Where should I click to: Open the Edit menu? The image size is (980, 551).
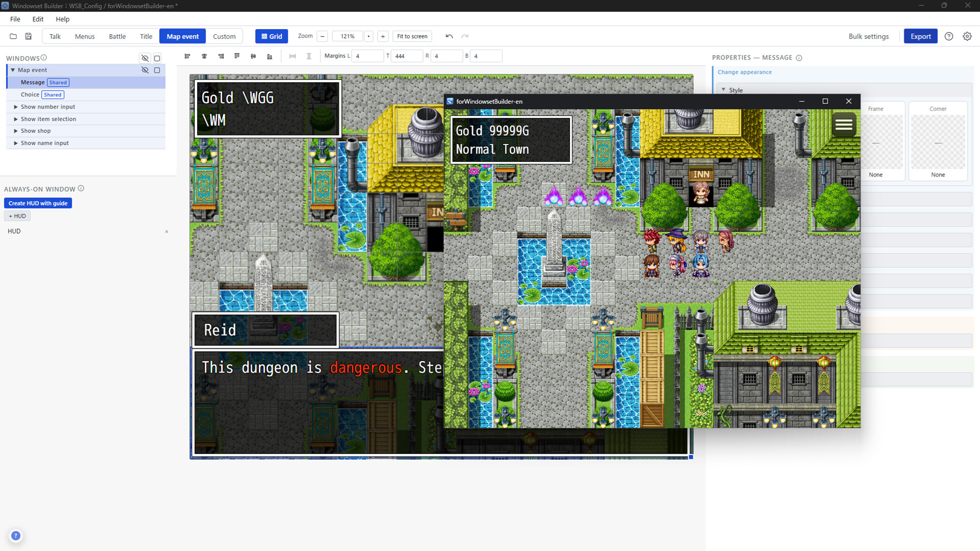pos(38,19)
